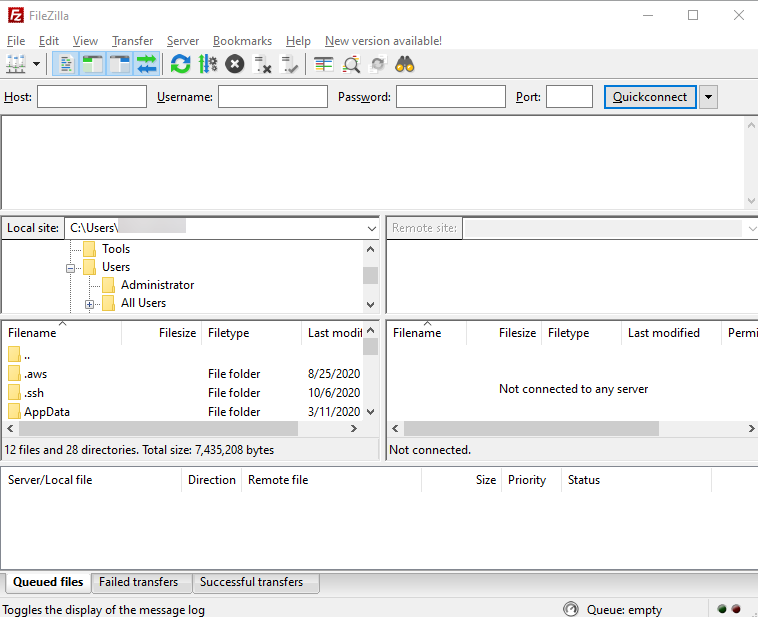
Task: Focus the Password input field
Action: click(451, 97)
